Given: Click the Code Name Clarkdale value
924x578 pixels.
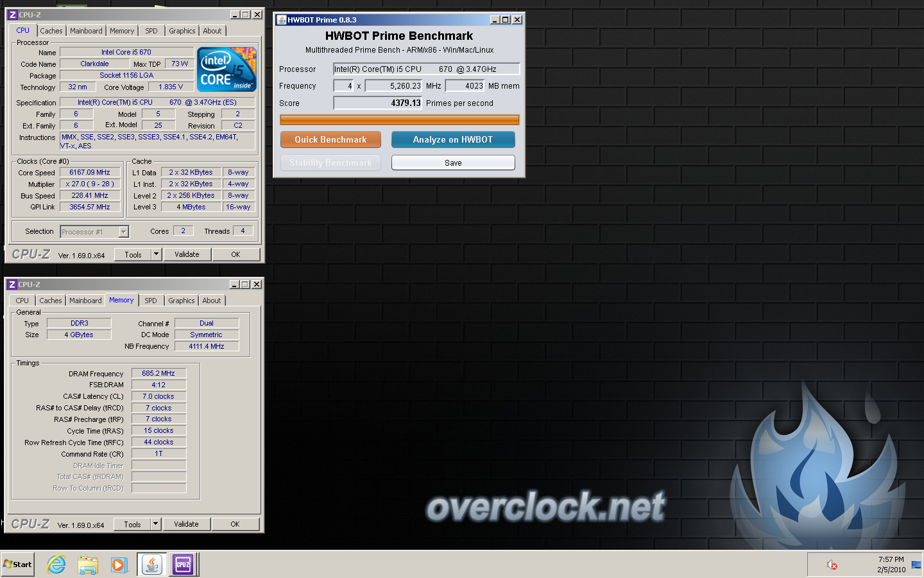Looking at the screenshot, I should pyautogui.click(x=94, y=64).
